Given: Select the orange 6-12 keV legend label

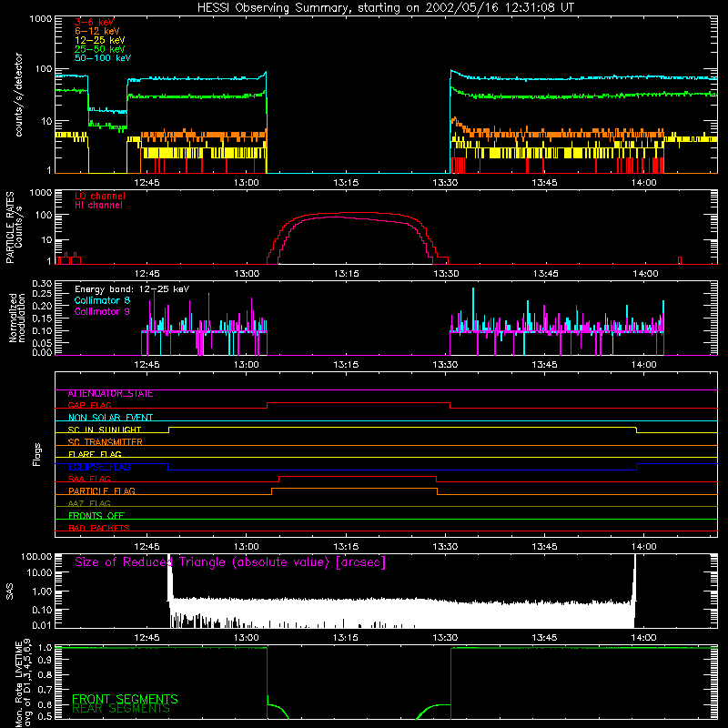Looking at the screenshot, I should [x=97, y=31].
